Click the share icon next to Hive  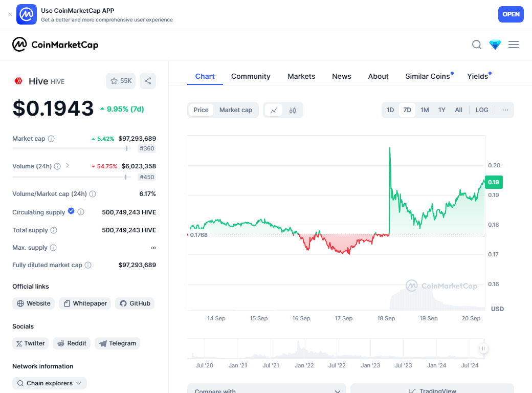point(148,81)
